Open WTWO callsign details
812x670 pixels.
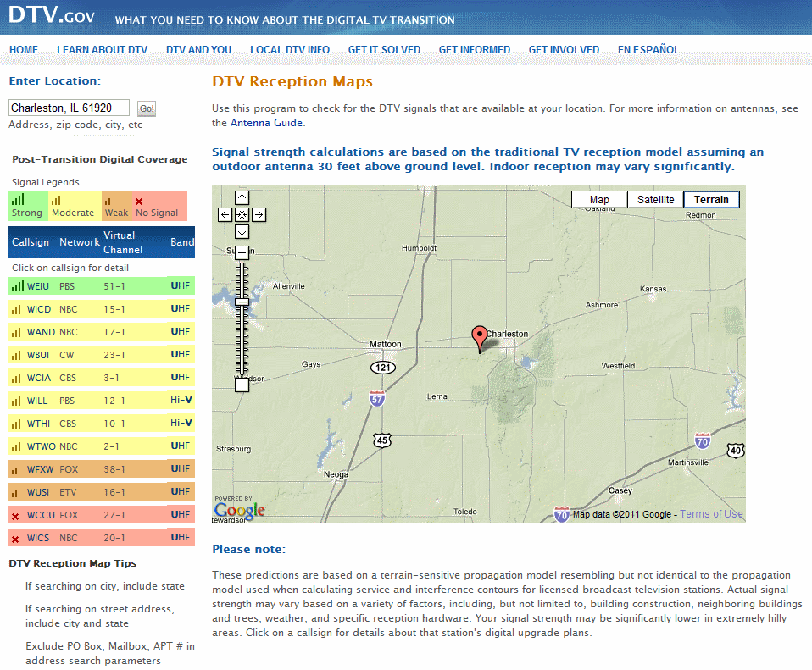click(x=42, y=446)
